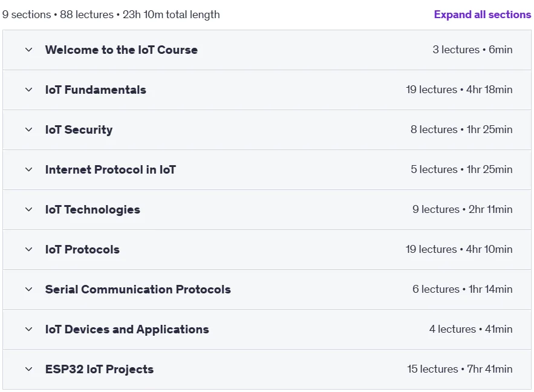Expand chevron beside IoT Fundamentals
This screenshot has height=392, width=534.
point(29,90)
